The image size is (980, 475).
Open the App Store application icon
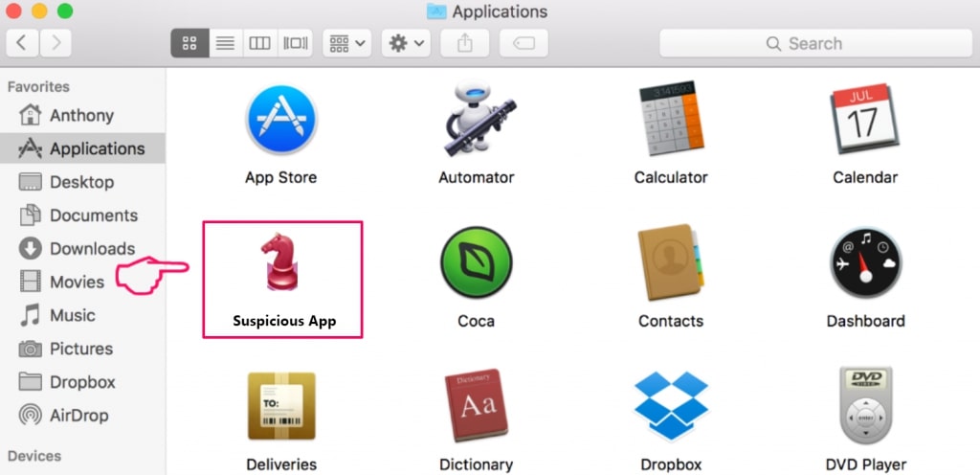pyautogui.click(x=280, y=120)
